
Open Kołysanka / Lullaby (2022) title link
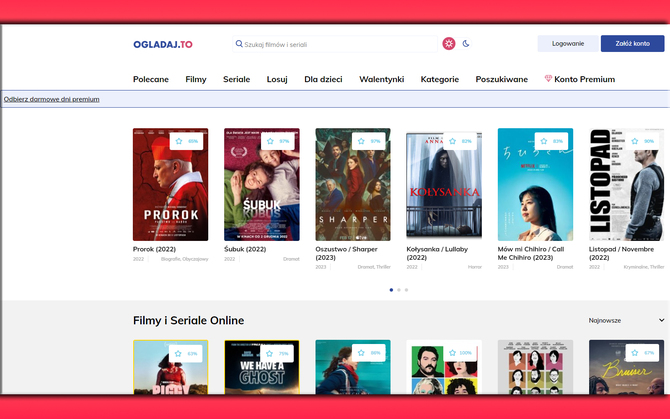point(437,253)
